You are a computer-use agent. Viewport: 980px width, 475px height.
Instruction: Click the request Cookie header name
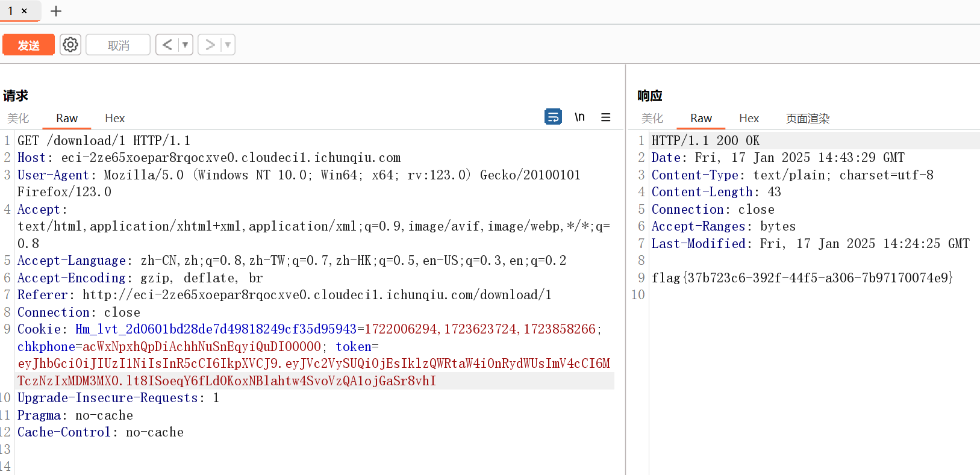tap(39, 329)
